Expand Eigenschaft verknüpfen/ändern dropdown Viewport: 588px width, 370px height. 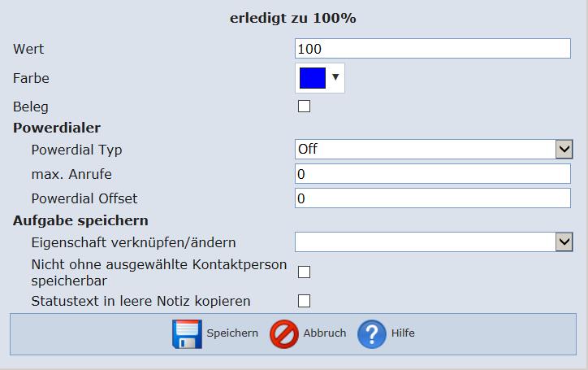tap(564, 242)
